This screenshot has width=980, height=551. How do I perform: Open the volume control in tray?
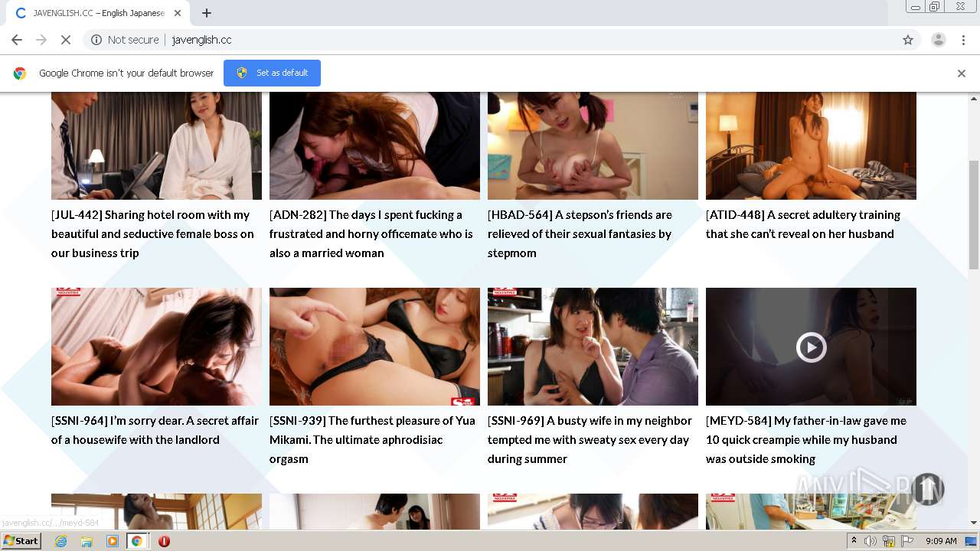(871, 540)
